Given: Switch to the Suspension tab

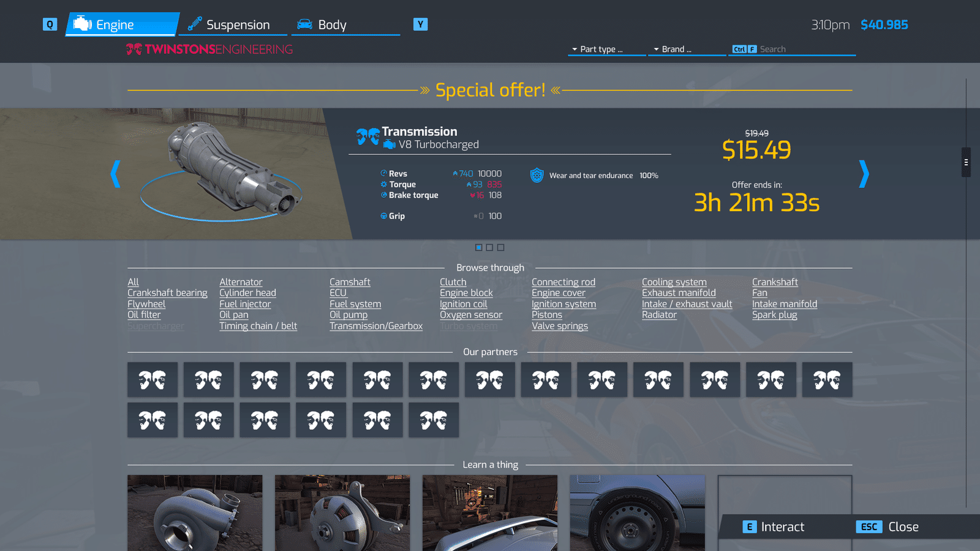Looking at the screenshot, I should pos(233,24).
